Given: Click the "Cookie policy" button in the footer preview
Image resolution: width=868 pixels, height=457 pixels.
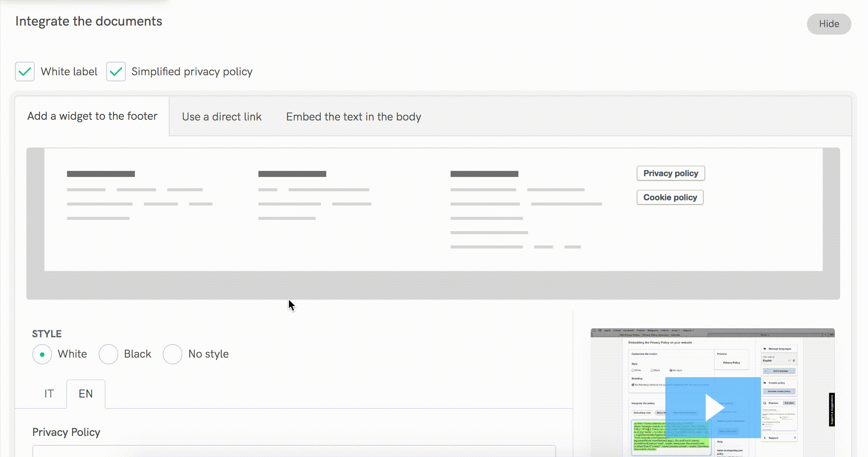Looking at the screenshot, I should [670, 197].
